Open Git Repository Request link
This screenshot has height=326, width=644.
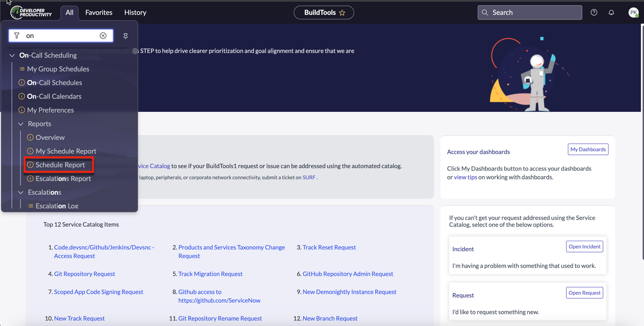click(85, 274)
